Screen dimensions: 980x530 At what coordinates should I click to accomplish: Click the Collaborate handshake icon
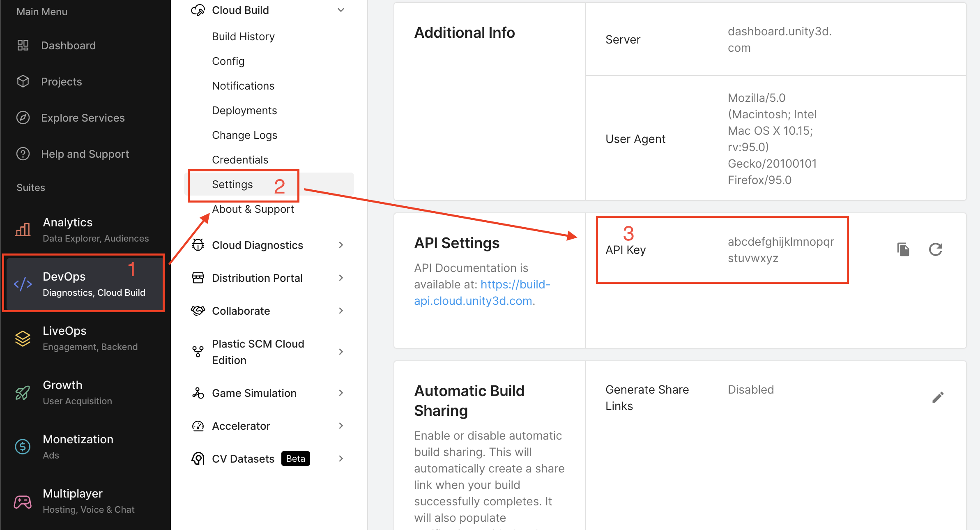coord(198,311)
